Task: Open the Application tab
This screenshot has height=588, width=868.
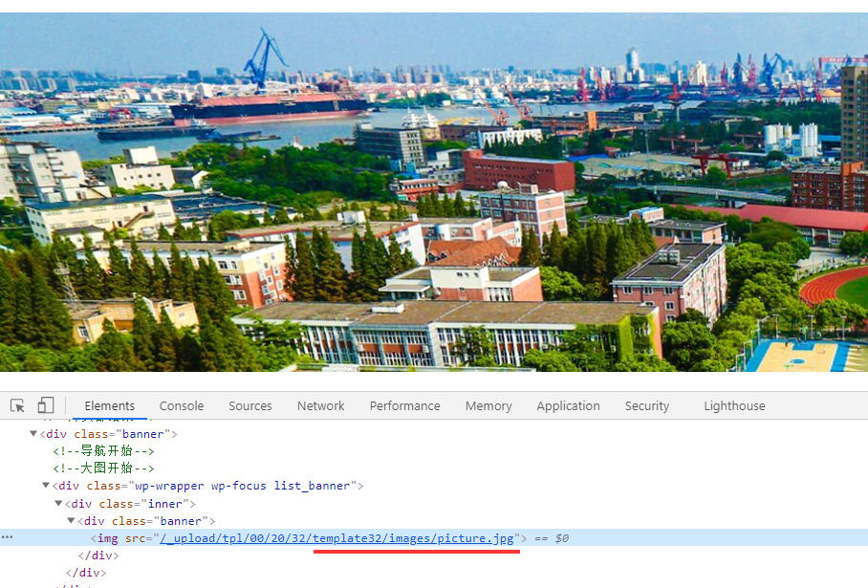Action: click(568, 405)
